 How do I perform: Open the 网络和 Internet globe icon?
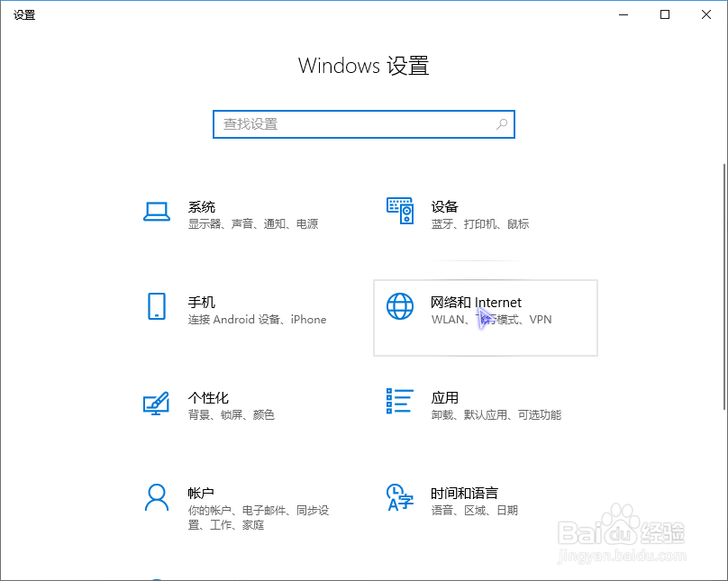400,306
